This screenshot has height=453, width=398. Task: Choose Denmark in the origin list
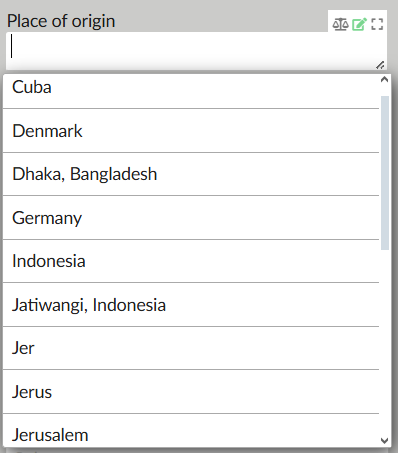tap(191, 131)
